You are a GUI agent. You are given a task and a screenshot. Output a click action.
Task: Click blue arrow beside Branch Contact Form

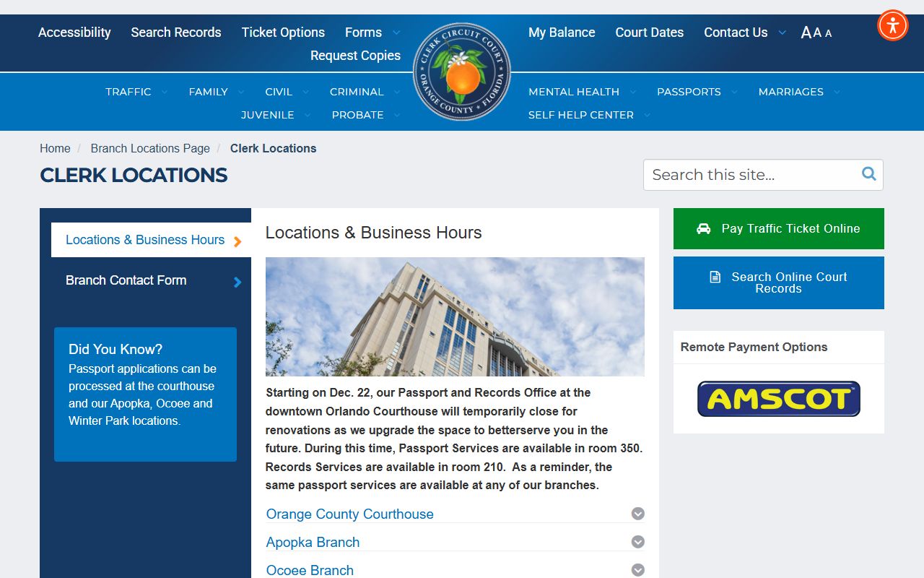click(x=237, y=282)
